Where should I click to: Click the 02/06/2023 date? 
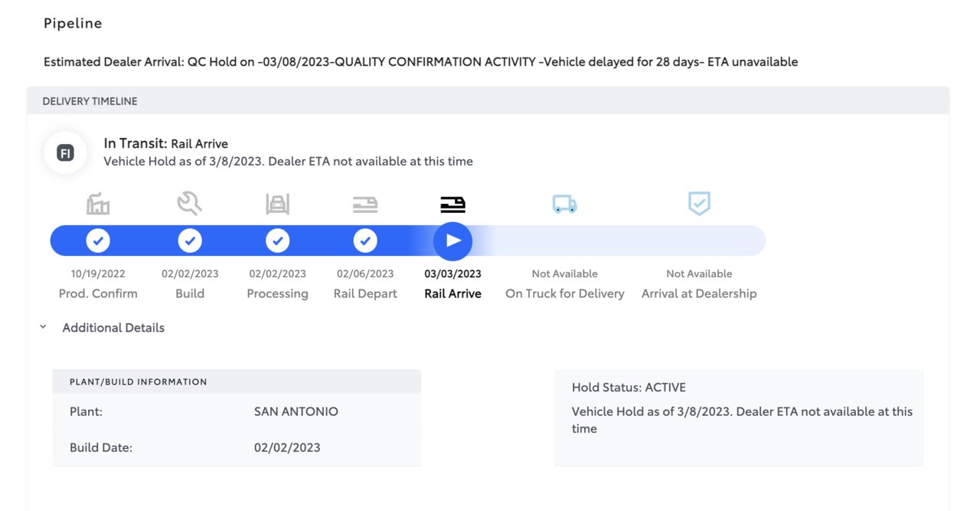(365, 274)
